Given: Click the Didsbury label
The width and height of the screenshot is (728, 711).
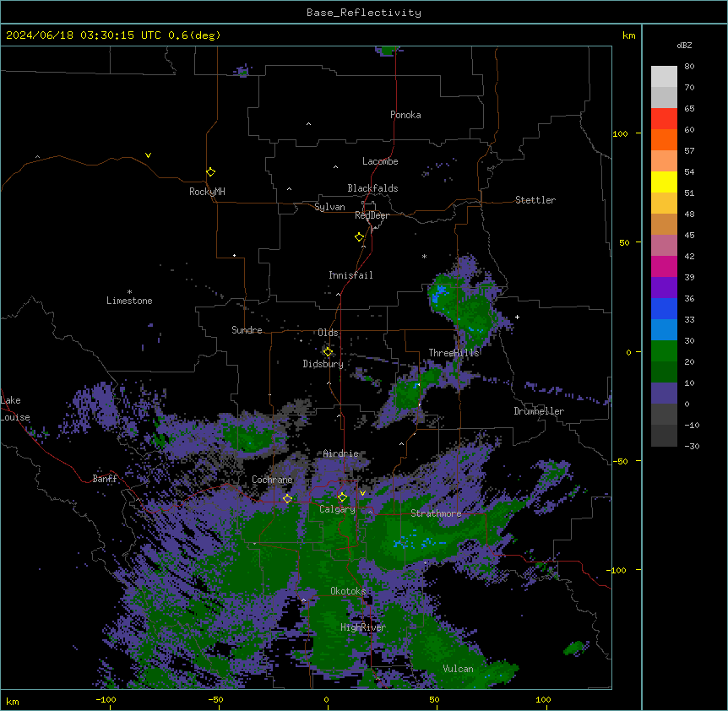Looking at the screenshot, I should (x=323, y=364).
